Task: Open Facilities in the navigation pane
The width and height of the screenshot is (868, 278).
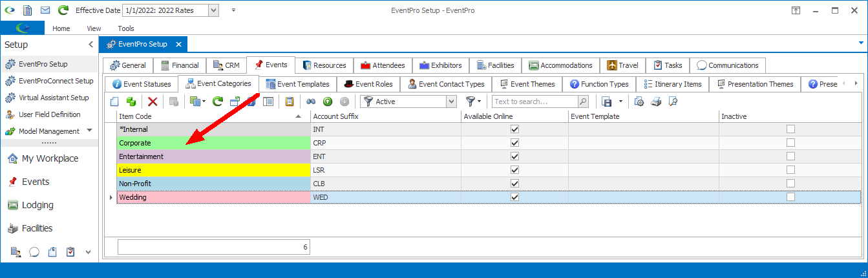Action: [x=49, y=228]
